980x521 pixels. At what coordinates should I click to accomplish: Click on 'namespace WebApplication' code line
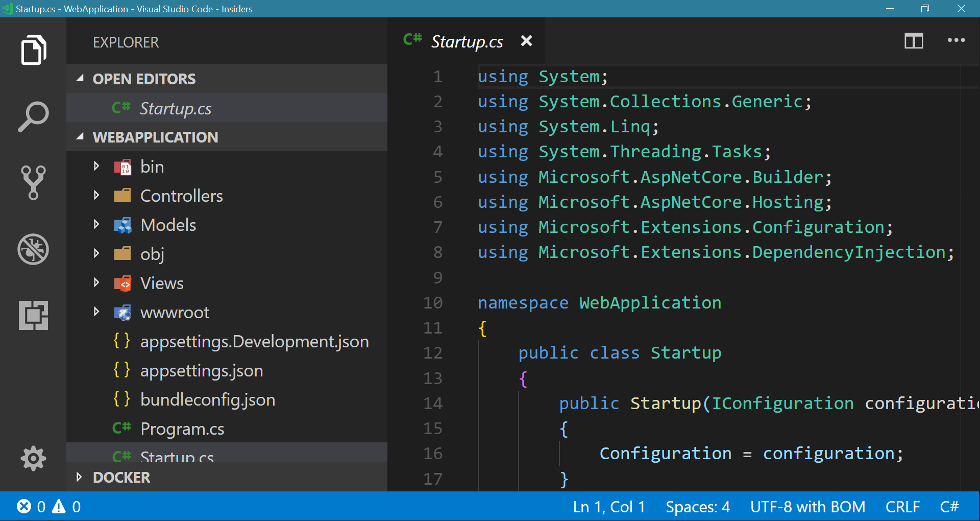pos(599,303)
